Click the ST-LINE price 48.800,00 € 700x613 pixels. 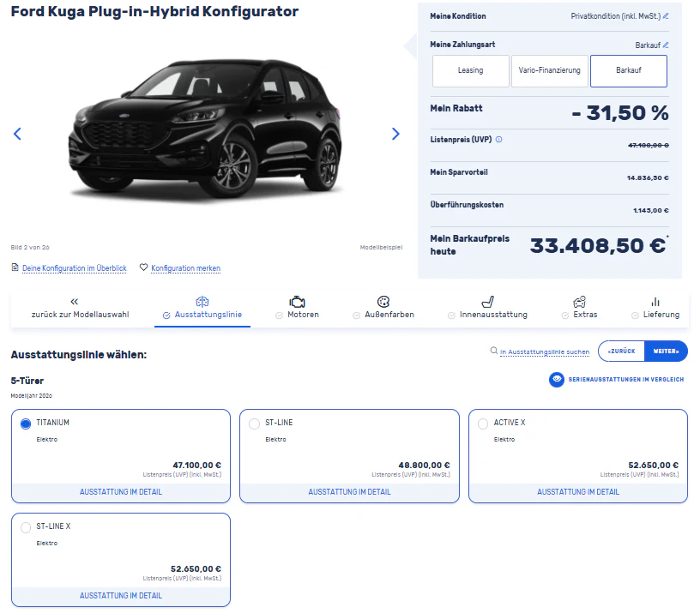tap(424, 466)
